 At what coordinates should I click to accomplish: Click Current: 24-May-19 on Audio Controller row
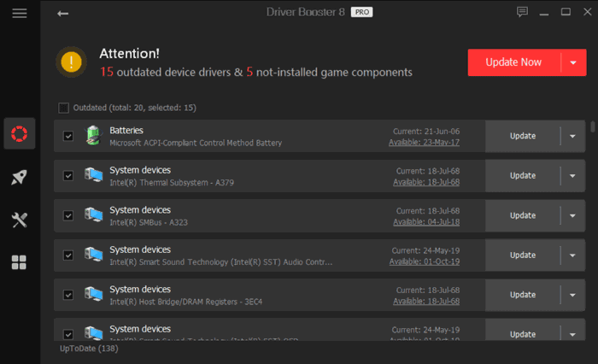tap(425, 250)
